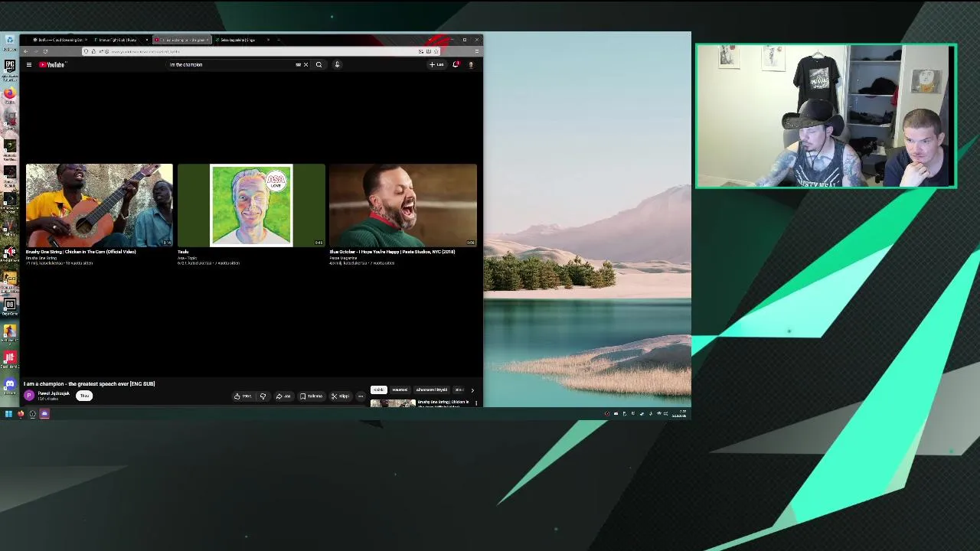The width and height of the screenshot is (980, 551).
Task: Open Recycle Bin desktop icon
Action: pyautogui.click(x=9, y=42)
